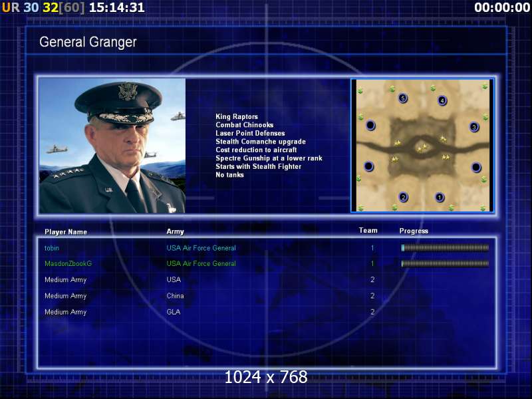Click the Stealth Comanche upgrade line
Viewport: 532px width, 399px height.
point(261,142)
